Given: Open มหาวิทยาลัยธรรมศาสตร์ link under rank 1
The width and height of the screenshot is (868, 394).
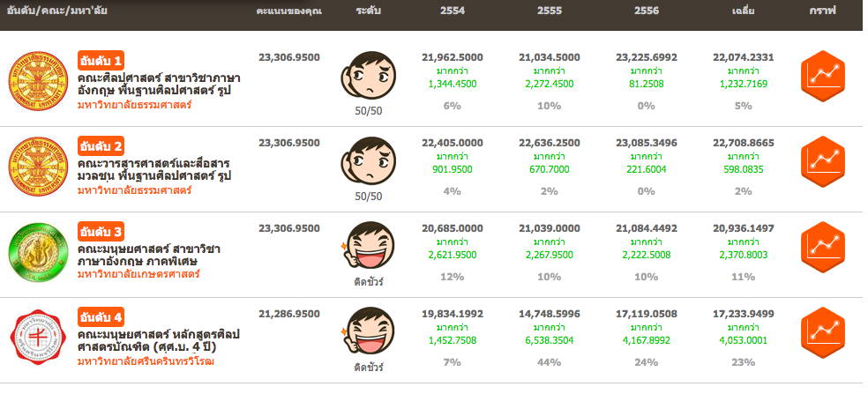Looking at the screenshot, I should (134, 105).
